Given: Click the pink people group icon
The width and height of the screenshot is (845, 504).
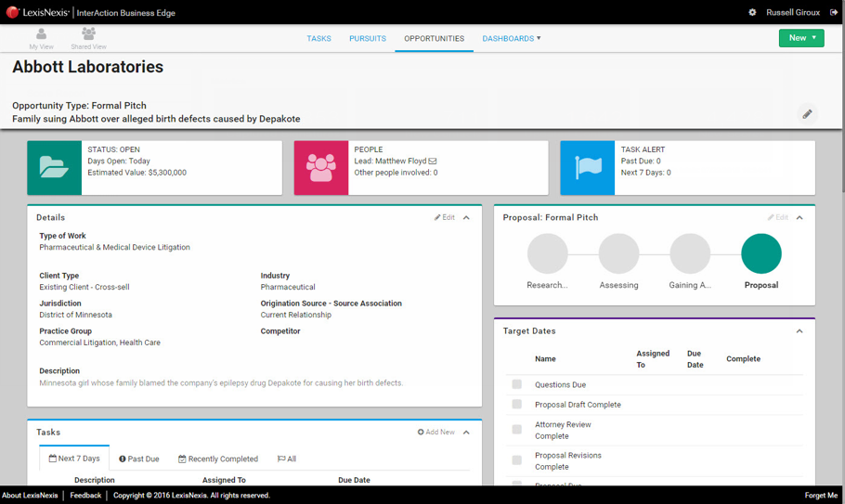Looking at the screenshot, I should [321, 167].
